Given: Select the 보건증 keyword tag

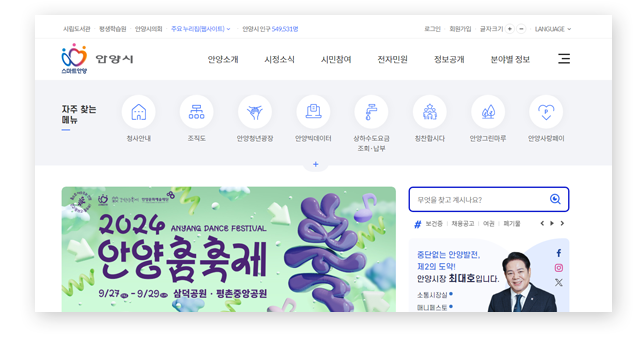Looking at the screenshot, I should (434, 224).
